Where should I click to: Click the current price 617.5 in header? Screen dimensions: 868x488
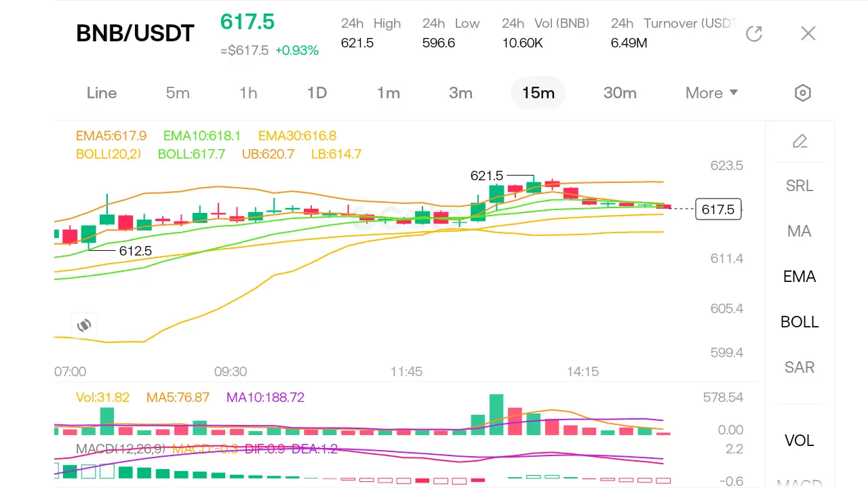pyautogui.click(x=248, y=22)
